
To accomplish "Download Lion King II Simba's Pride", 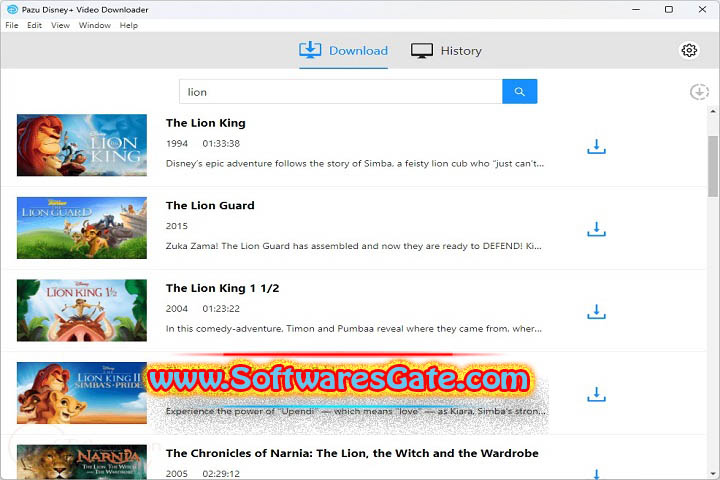I will point(596,395).
